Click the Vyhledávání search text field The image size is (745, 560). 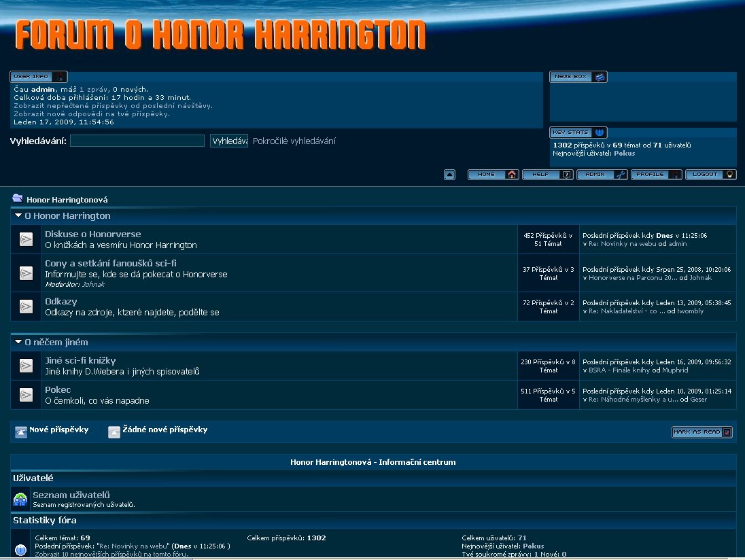(x=137, y=141)
